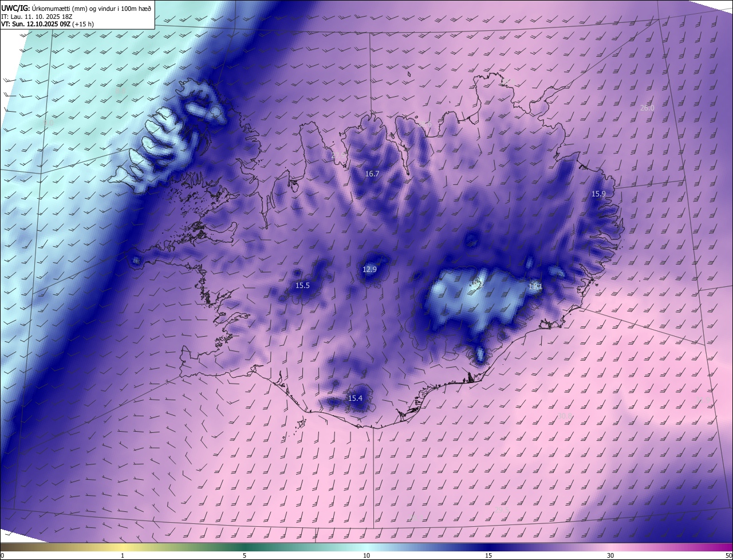Viewport: 733px width, 560px height.
Task: Click the 5 tick on the color scale
Action: (245, 555)
